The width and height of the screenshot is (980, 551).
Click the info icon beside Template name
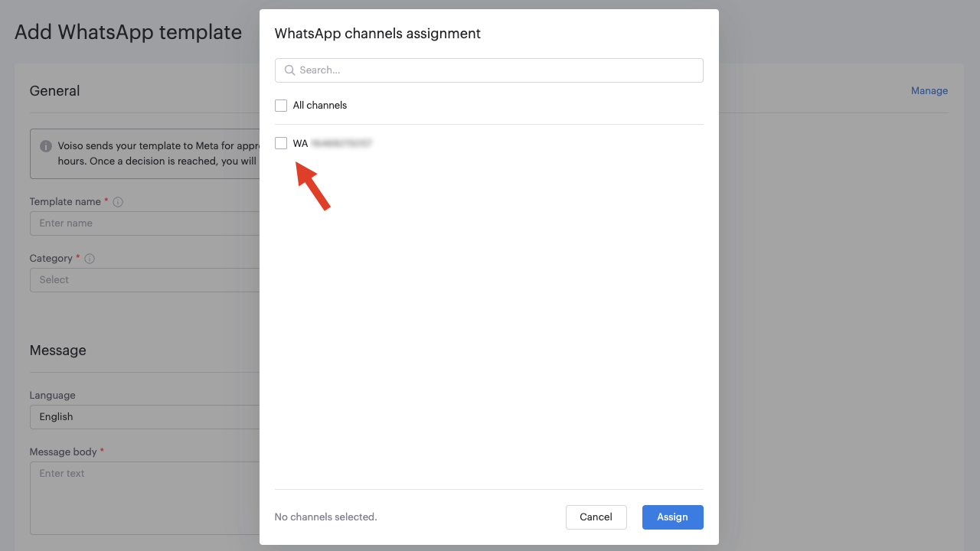click(118, 202)
